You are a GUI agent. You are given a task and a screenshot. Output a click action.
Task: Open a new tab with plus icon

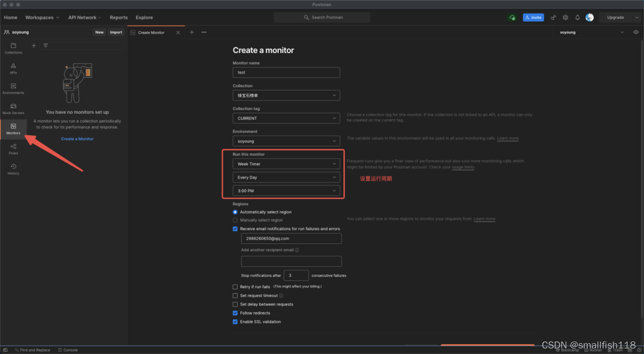(192, 32)
